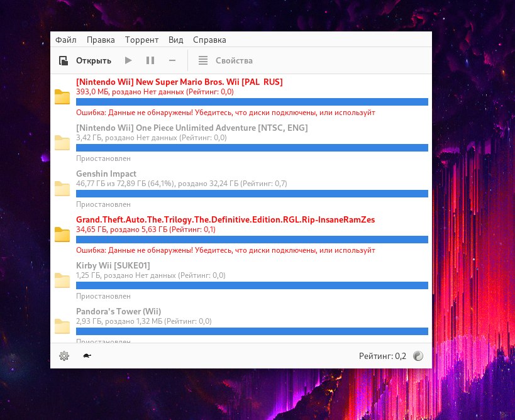515x420 pixels.
Task: Open the Справка menu
Action: pos(209,40)
